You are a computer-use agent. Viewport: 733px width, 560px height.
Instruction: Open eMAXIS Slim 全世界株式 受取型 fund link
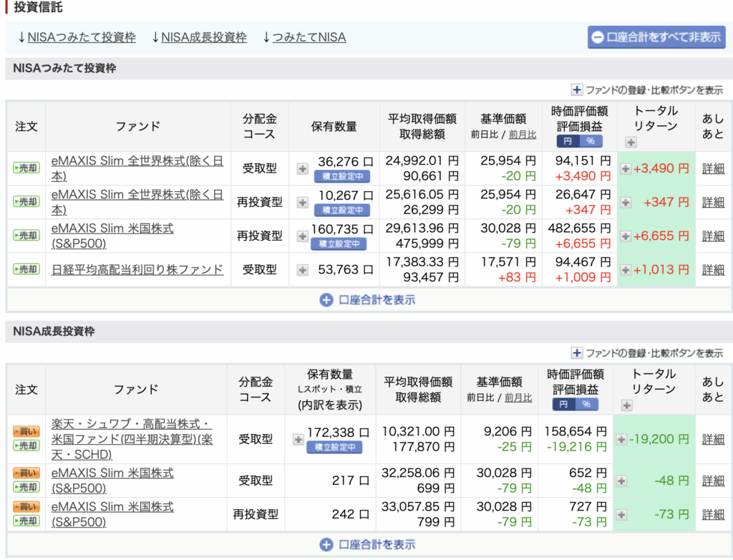coord(137,168)
